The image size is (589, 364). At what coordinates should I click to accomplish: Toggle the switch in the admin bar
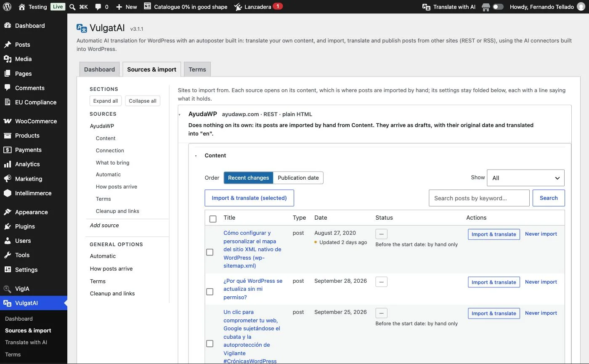pyautogui.click(x=498, y=7)
